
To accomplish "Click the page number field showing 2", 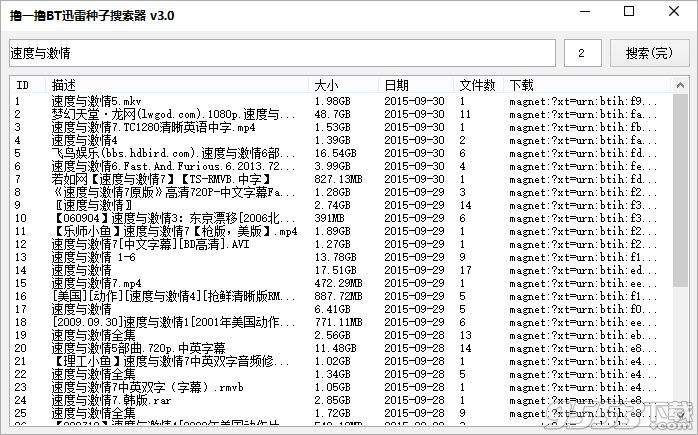I will click(x=583, y=53).
